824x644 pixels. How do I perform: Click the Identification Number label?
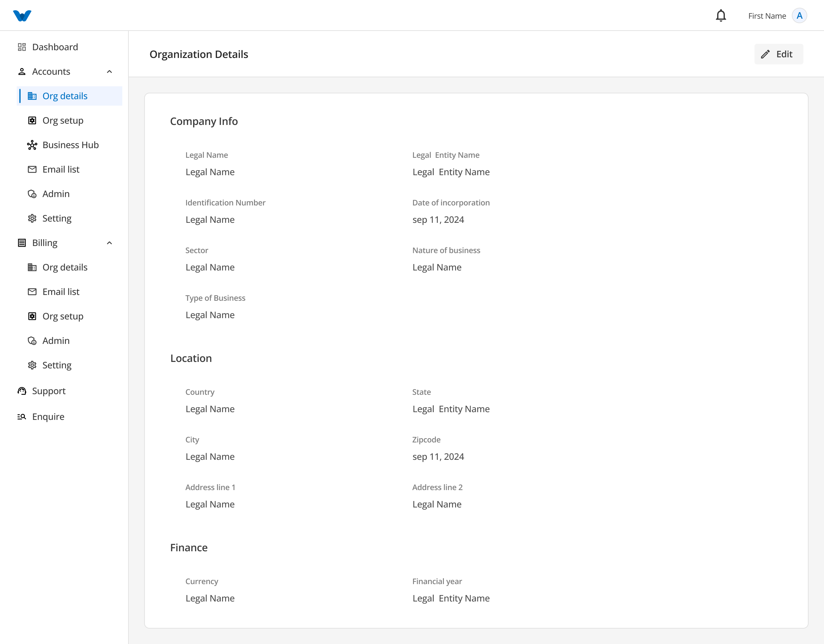coord(225,203)
